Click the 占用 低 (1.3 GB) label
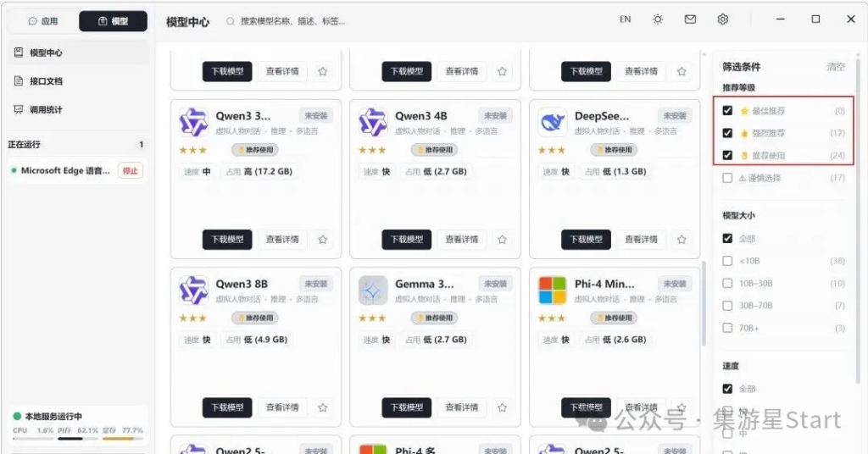The width and height of the screenshot is (868, 454). pos(615,171)
